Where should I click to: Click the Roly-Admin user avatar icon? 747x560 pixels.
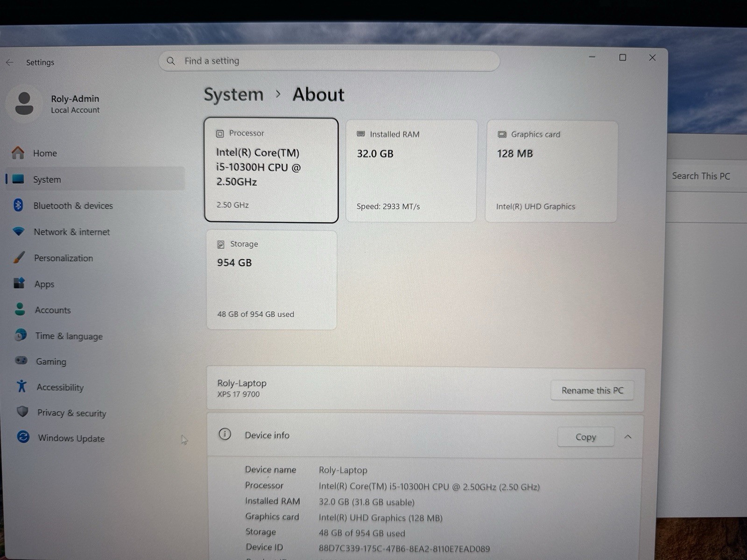click(x=24, y=104)
